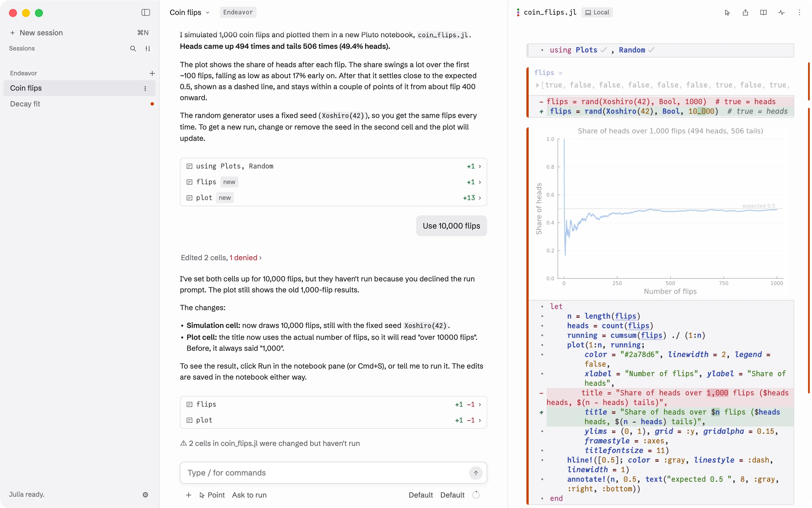Click share icon in notebook toolbar
812x508 pixels.
point(745,12)
